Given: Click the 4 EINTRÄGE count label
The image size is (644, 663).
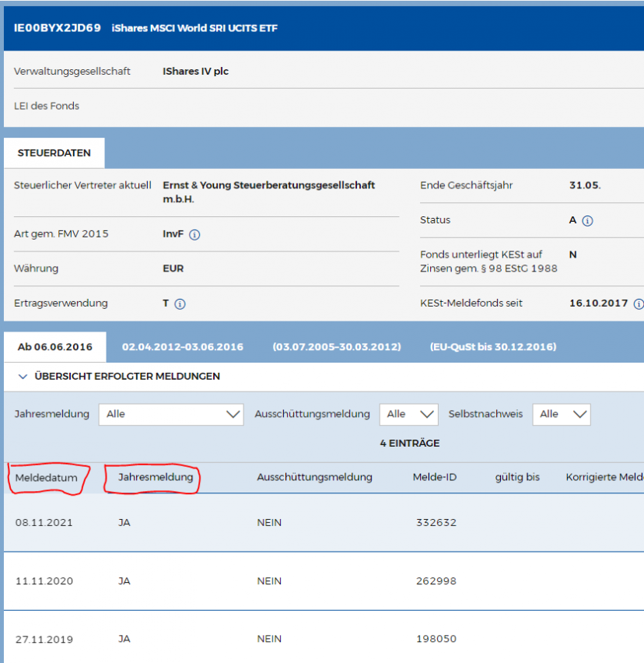Looking at the screenshot, I should coord(409,444).
